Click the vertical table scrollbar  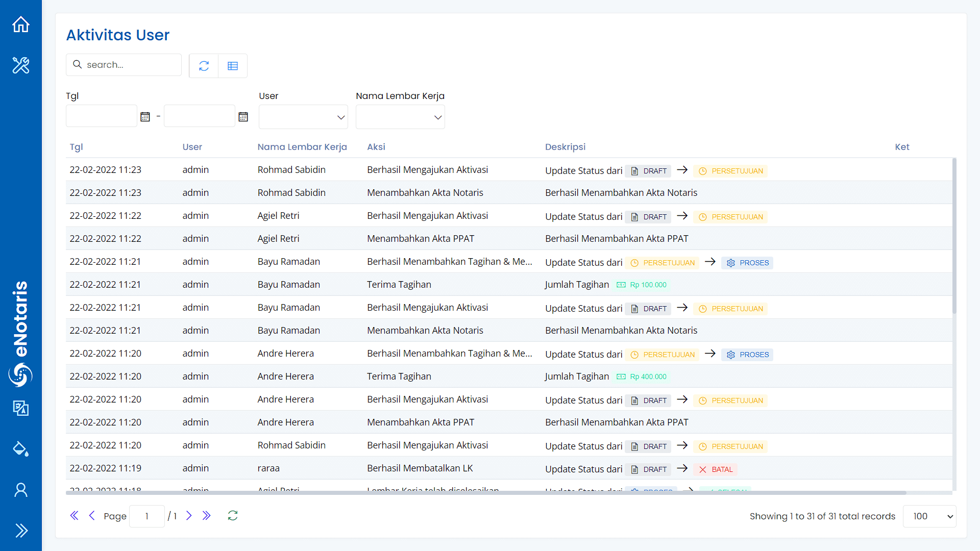(954, 236)
